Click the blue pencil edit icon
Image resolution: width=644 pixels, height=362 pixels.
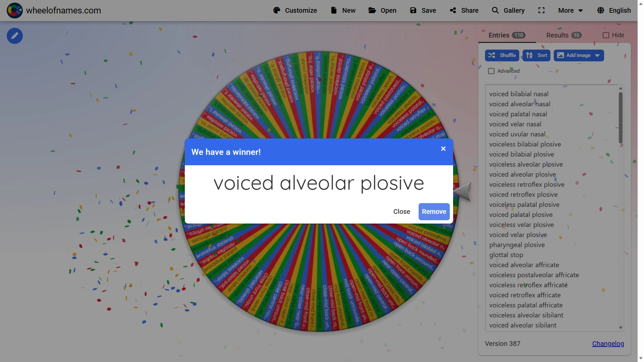[x=15, y=36]
